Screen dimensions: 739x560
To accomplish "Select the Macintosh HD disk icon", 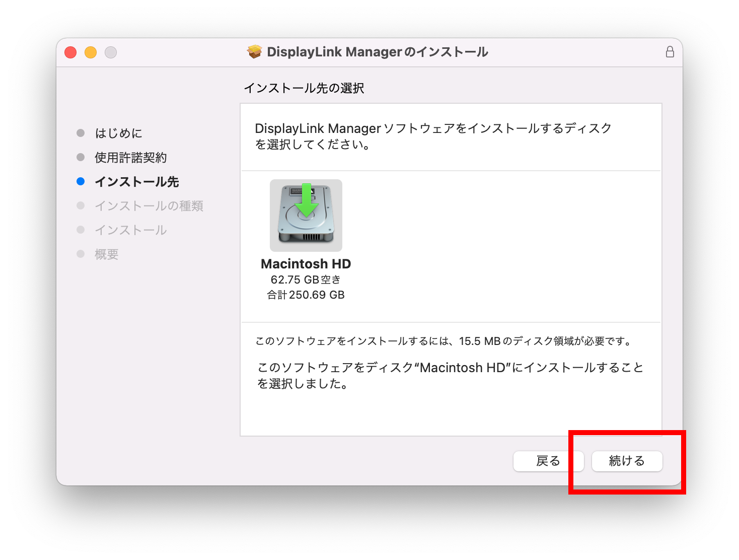I will click(306, 216).
